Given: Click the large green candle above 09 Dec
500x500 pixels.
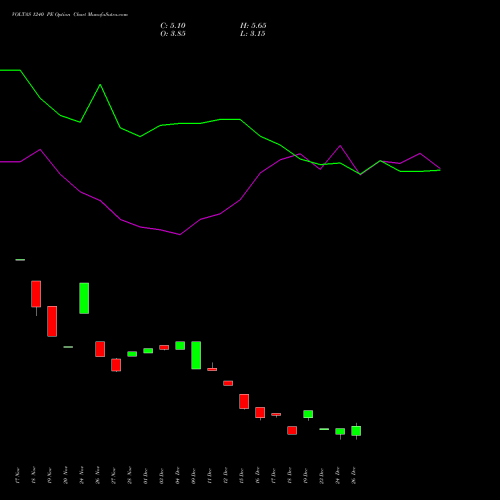Looking at the screenshot, I should coord(196,355).
